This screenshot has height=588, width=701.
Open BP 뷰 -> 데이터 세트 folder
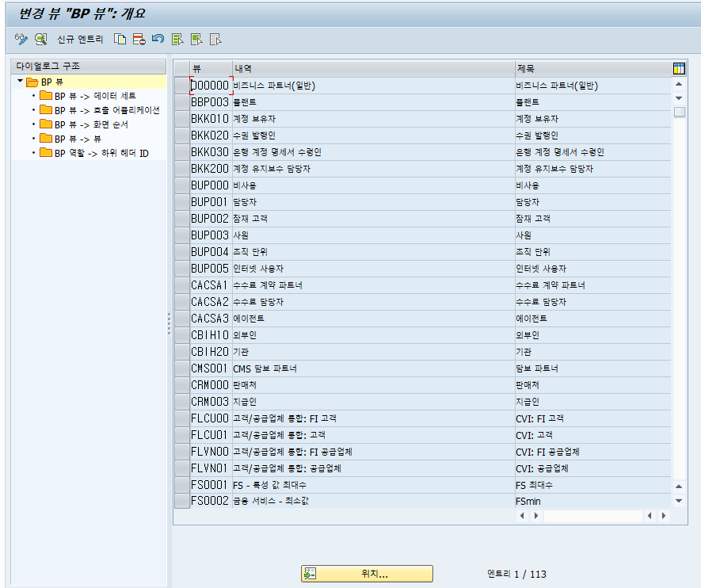click(x=88, y=96)
